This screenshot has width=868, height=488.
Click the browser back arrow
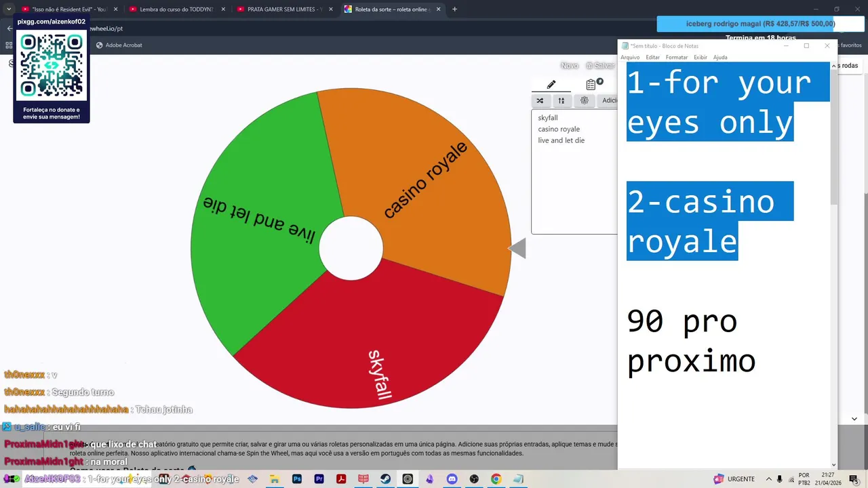[9, 28]
